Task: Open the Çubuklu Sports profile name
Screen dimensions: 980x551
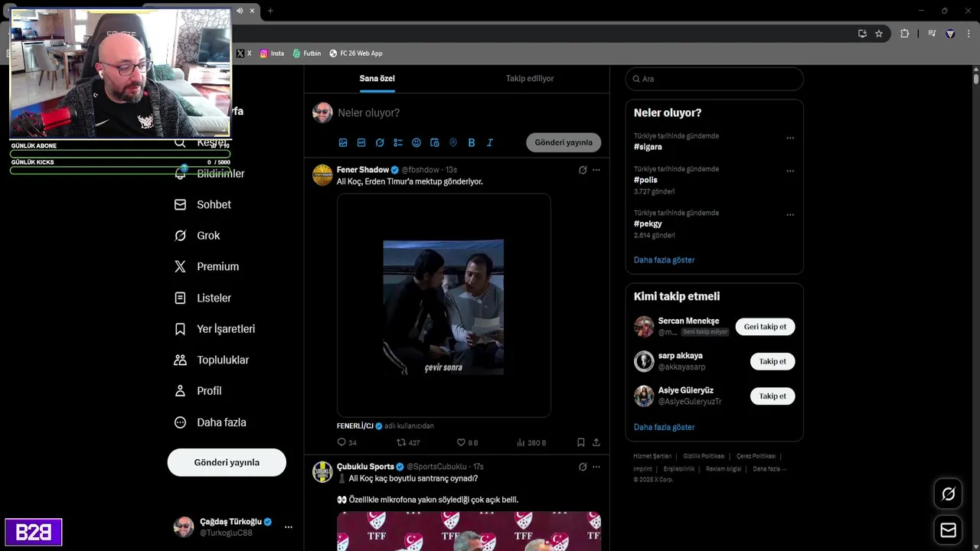Action: click(x=365, y=467)
